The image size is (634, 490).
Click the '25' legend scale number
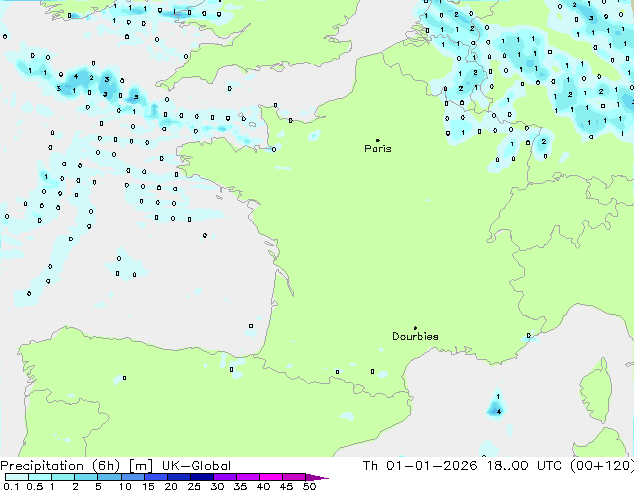point(194,486)
